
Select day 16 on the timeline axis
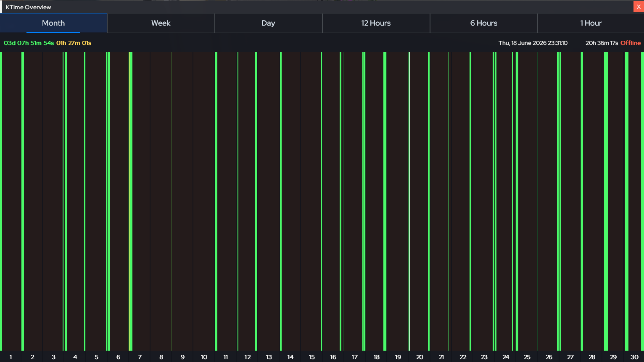point(333,357)
